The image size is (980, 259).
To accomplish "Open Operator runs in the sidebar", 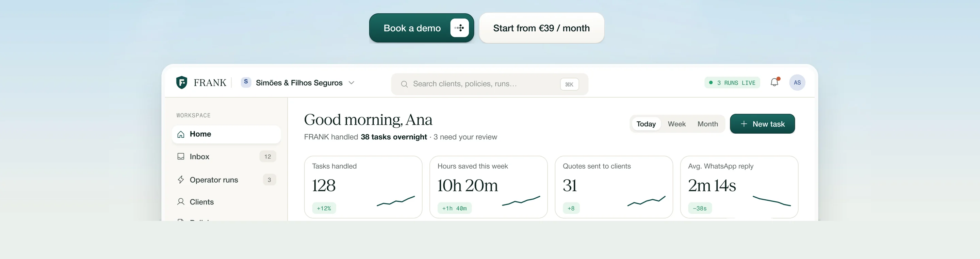I will 226,180.
